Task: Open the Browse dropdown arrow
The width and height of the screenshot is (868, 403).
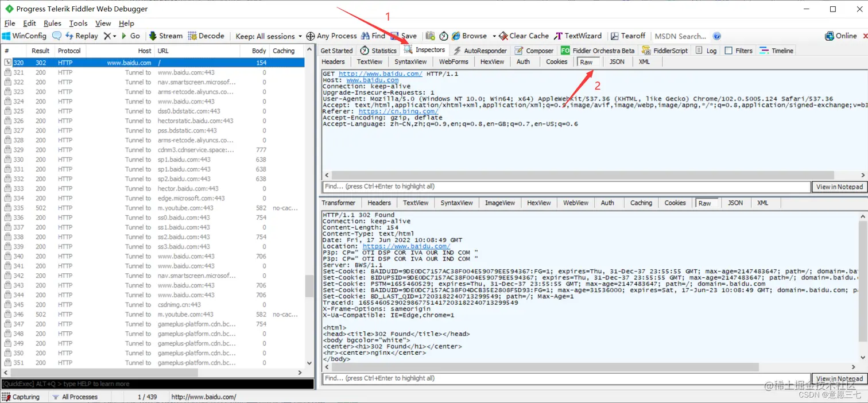Action: [494, 36]
